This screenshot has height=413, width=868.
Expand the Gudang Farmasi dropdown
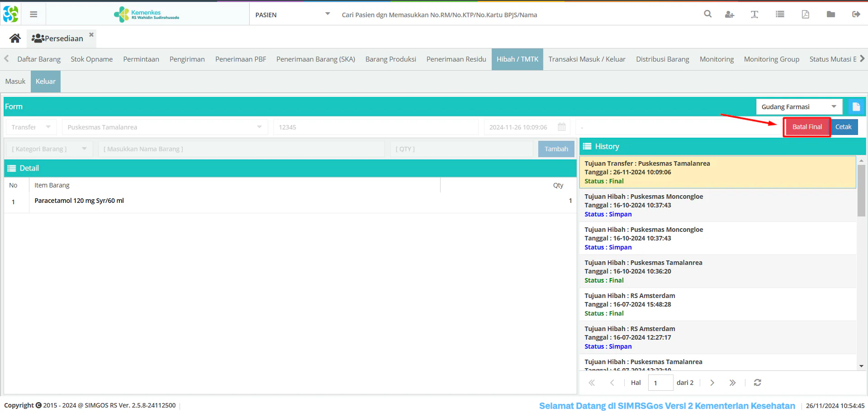[833, 107]
